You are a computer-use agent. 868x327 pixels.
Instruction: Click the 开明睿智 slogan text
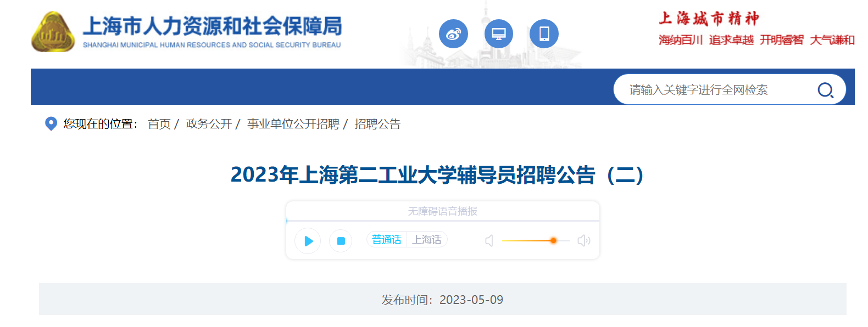[x=782, y=40]
